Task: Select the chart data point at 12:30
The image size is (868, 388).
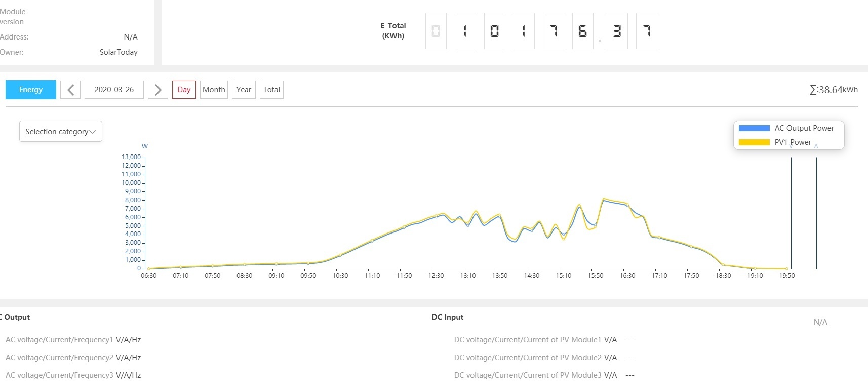Action: click(436, 216)
